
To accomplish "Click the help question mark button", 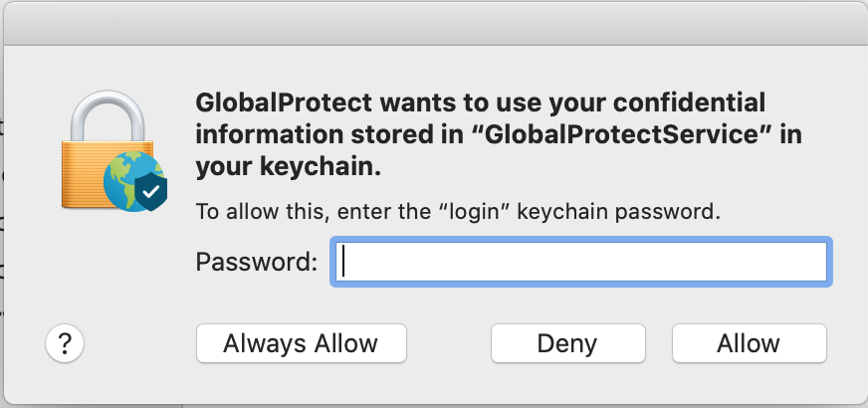I will 65,344.
